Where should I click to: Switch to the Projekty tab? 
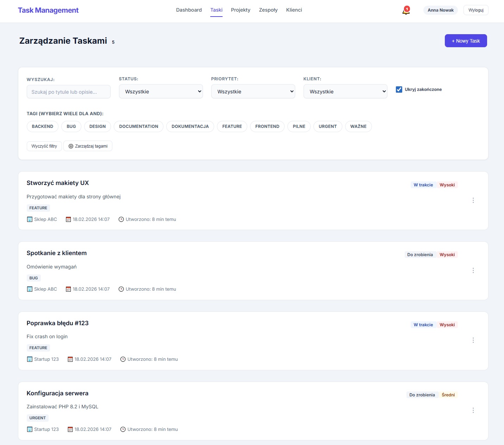[x=241, y=10]
